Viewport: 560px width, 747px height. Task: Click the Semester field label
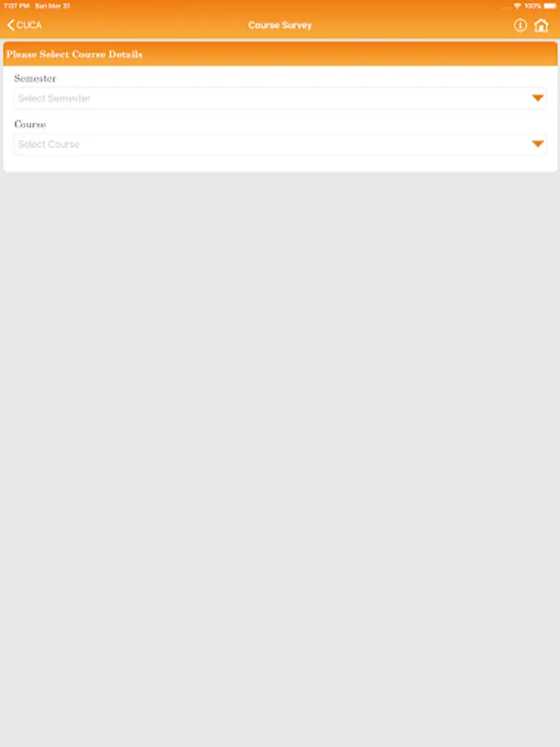click(x=35, y=78)
